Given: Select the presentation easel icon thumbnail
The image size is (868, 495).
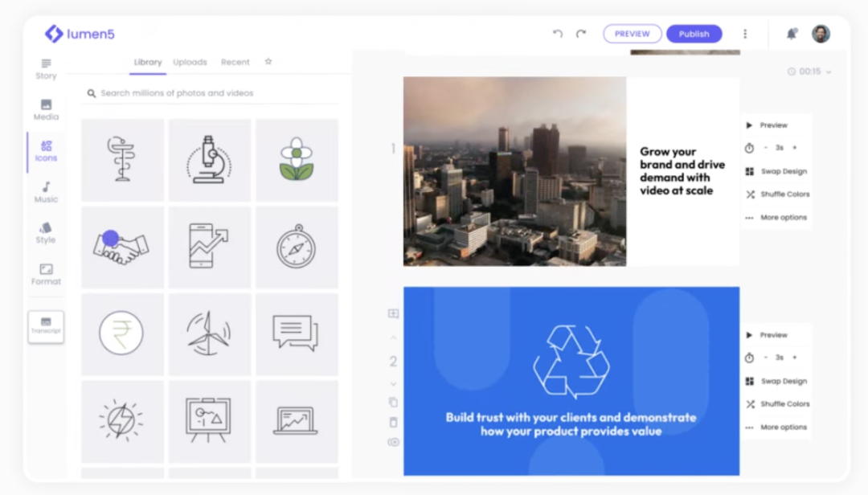Looking at the screenshot, I should tap(209, 421).
